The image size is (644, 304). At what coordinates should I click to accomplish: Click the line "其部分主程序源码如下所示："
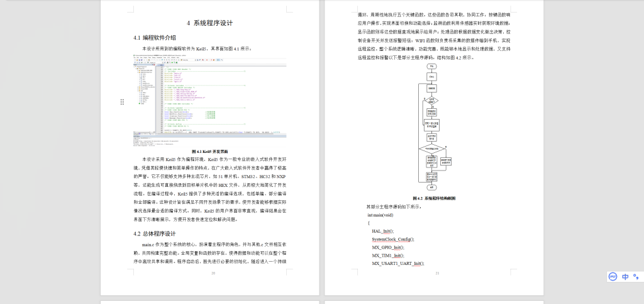pyautogui.click(x=394, y=206)
